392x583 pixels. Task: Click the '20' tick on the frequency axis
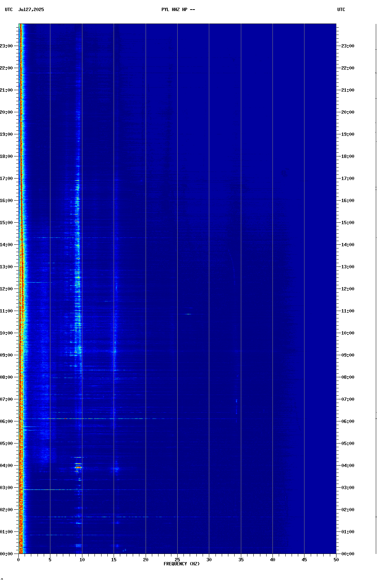(x=146, y=560)
